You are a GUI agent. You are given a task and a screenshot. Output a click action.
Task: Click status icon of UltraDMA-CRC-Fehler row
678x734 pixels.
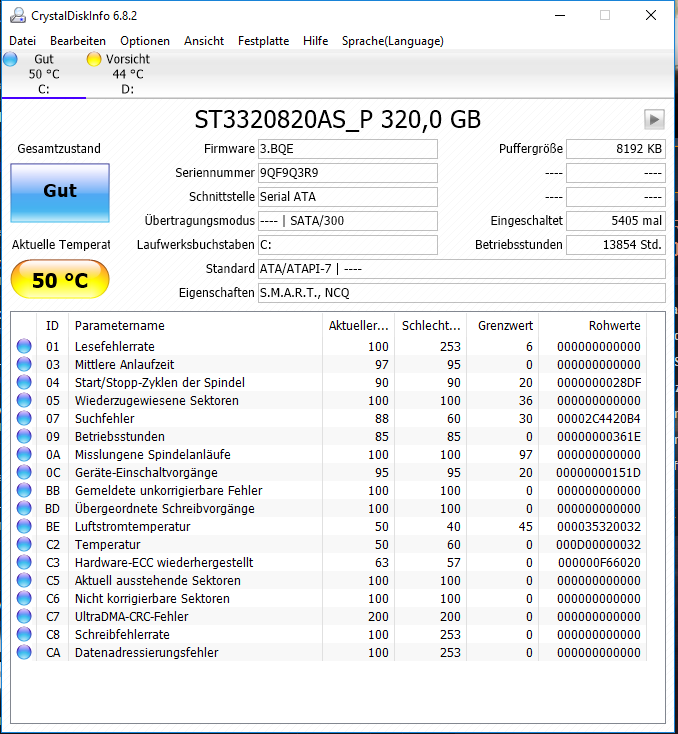pyautogui.click(x=24, y=617)
